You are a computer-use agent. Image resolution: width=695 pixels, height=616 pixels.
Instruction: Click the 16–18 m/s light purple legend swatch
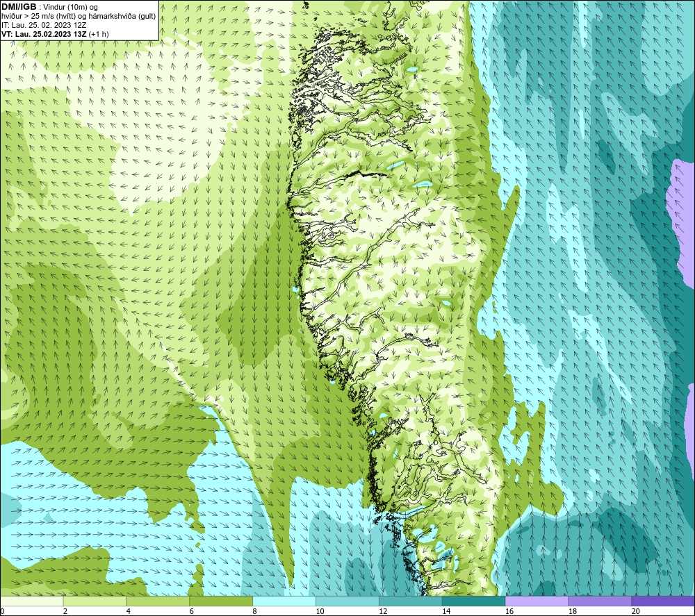pos(537,601)
